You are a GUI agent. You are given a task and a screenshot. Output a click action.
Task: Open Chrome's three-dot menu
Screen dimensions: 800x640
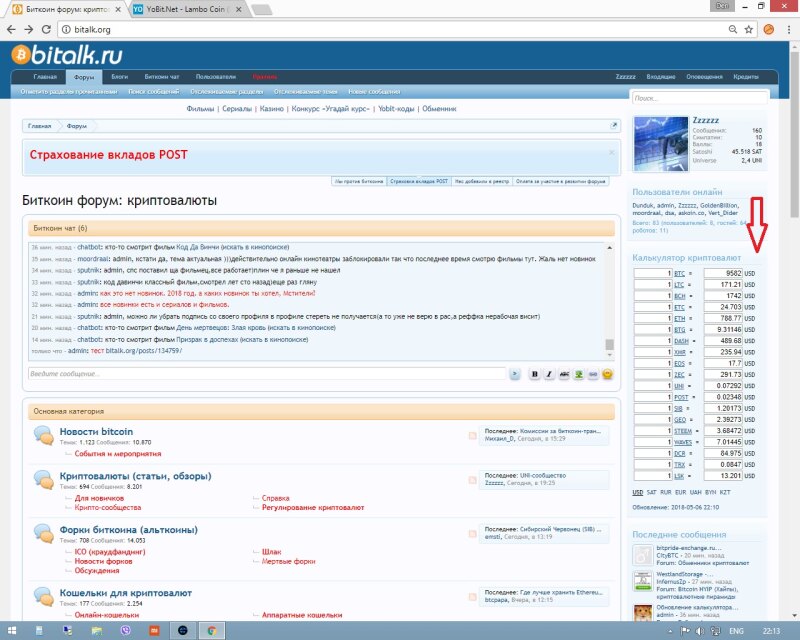[x=787, y=30]
